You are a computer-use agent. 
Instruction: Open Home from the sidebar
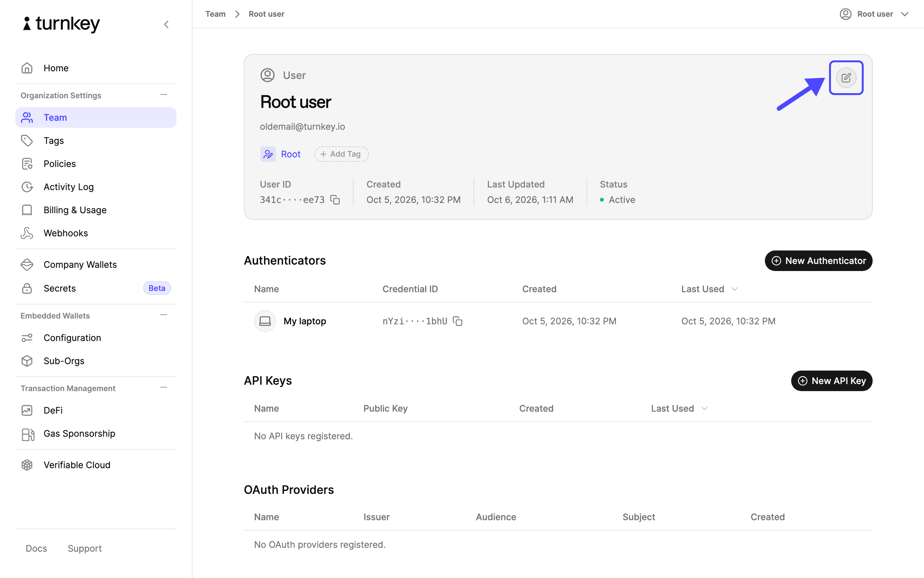click(96, 68)
